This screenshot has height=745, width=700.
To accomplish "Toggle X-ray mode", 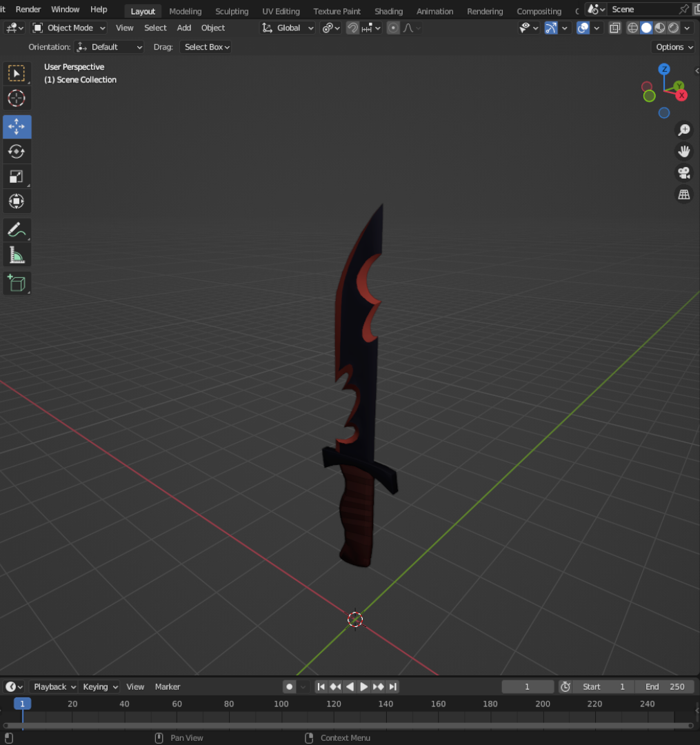I will (x=615, y=28).
